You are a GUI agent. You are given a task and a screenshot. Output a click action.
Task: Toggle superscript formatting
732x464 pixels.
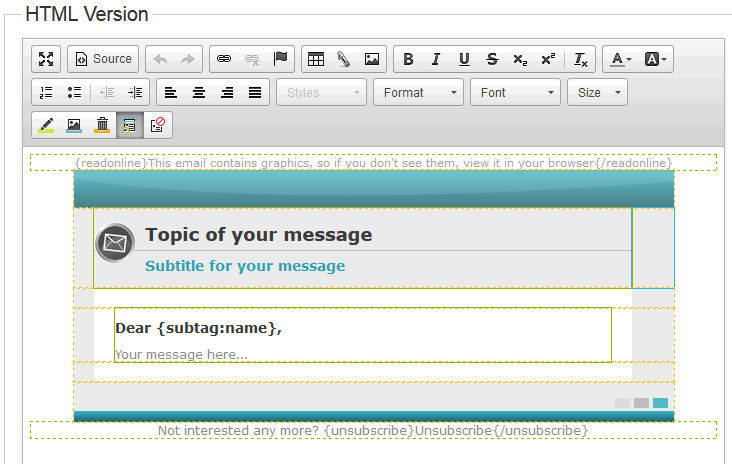(548, 59)
